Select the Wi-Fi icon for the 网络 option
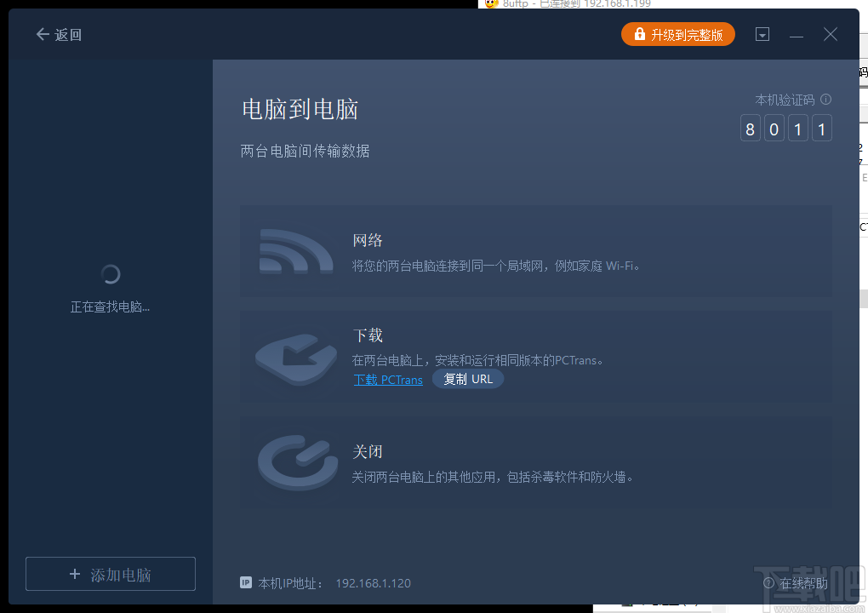The image size is (868, 613). (x=296, y=251)
